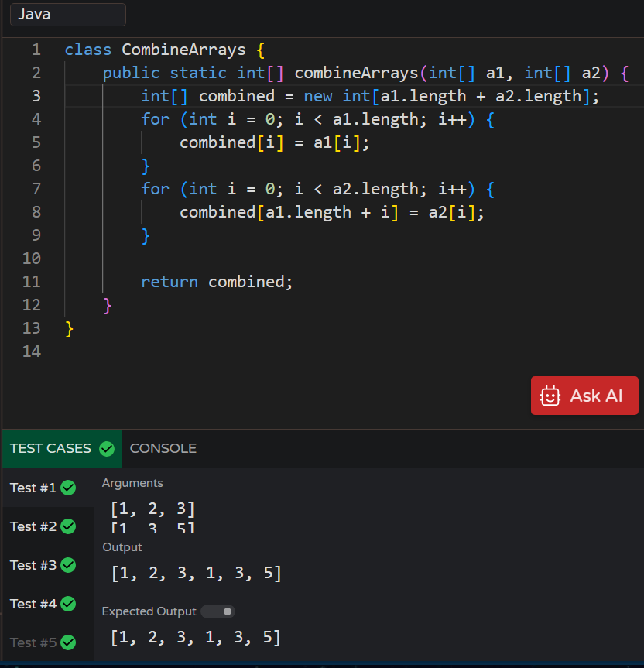Select Test #4 in the test list
644x668 pixels.
point(33,604)
